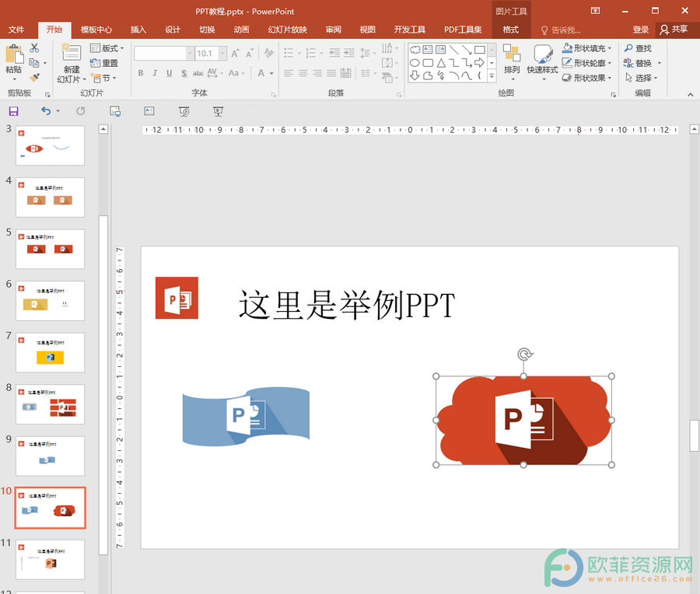Apply numbered list formatting
This screenshot has height=594, width=700.
[x=311, y=53]
